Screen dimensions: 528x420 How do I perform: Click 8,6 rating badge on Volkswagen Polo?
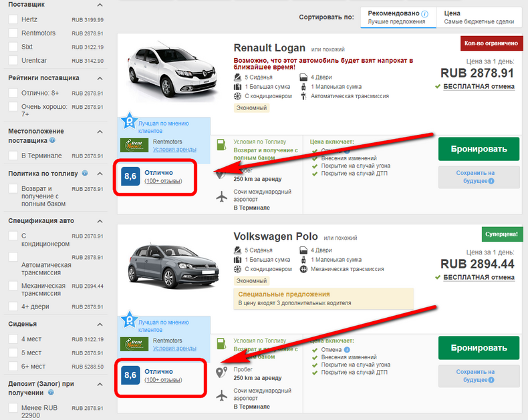click(130, 375)
